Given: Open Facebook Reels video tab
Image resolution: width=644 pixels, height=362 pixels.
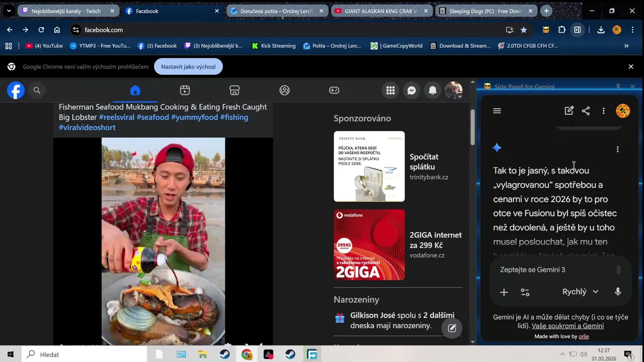Looking at the screenshot, I should [185, 90].
